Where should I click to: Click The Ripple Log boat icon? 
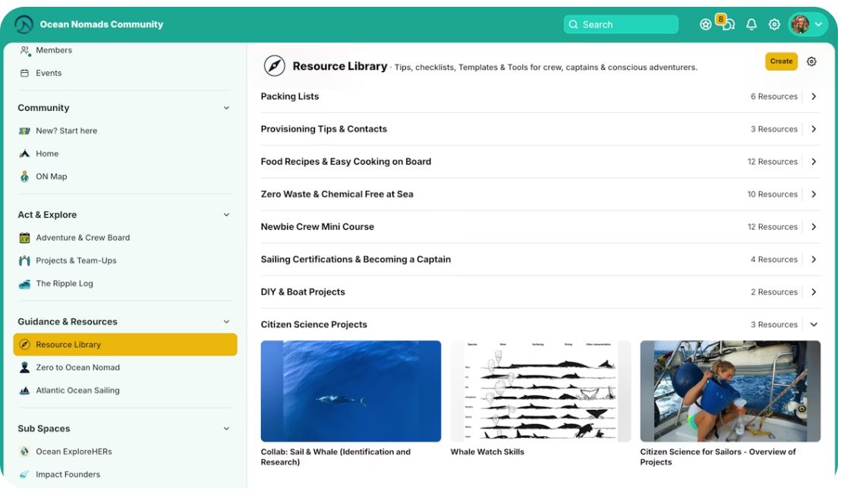pyautogui.click(x=25, y=283)
